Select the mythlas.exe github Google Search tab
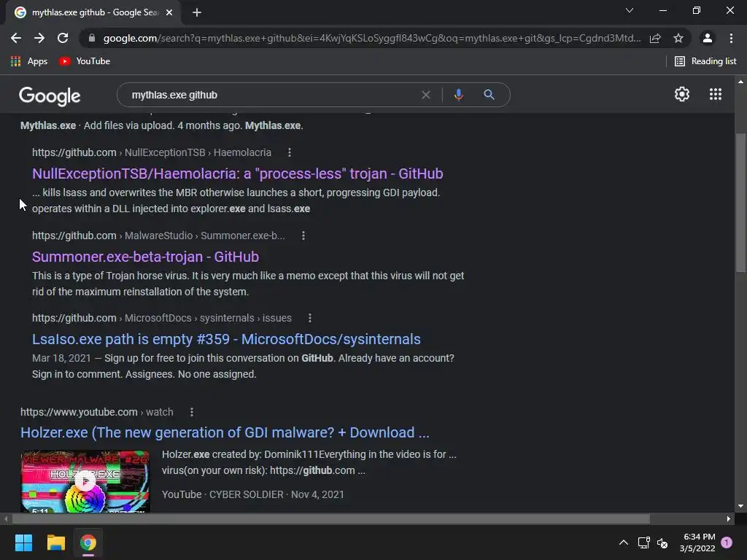The height and width of the screenshot is (560, 747). click(x=94, y=12)
